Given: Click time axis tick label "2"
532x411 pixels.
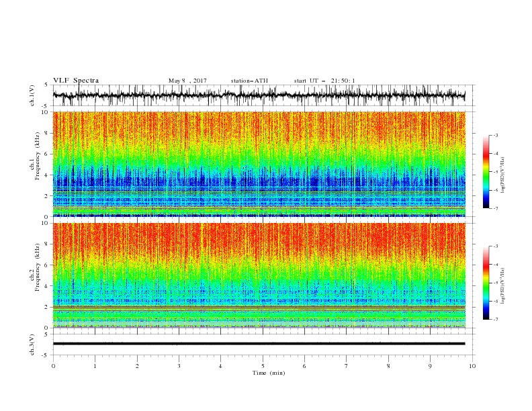Looking at the screenshot, I should (137, 366).
